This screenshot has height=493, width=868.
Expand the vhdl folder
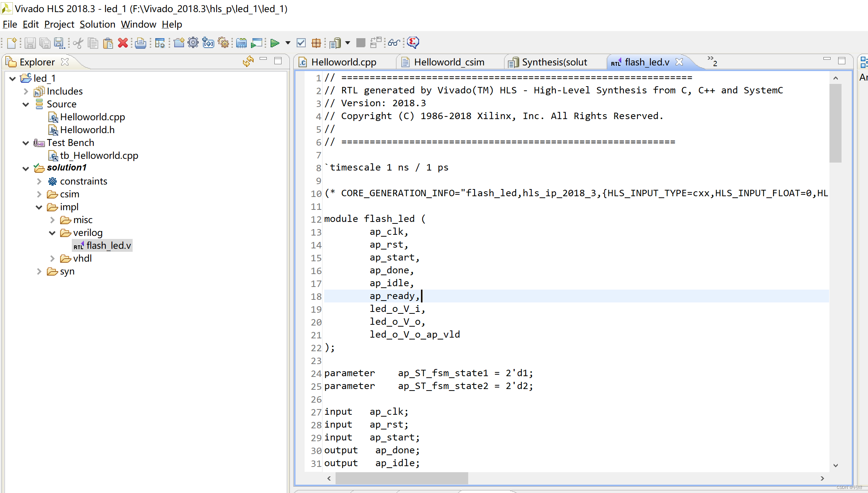click(x=53, y=259)
